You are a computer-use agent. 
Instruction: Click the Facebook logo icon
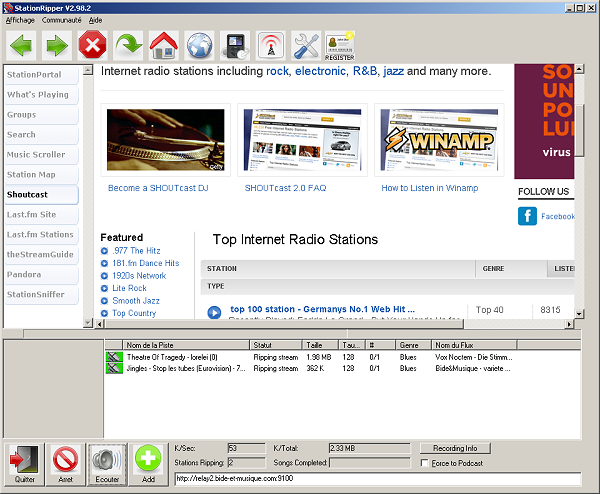(527, 216)
